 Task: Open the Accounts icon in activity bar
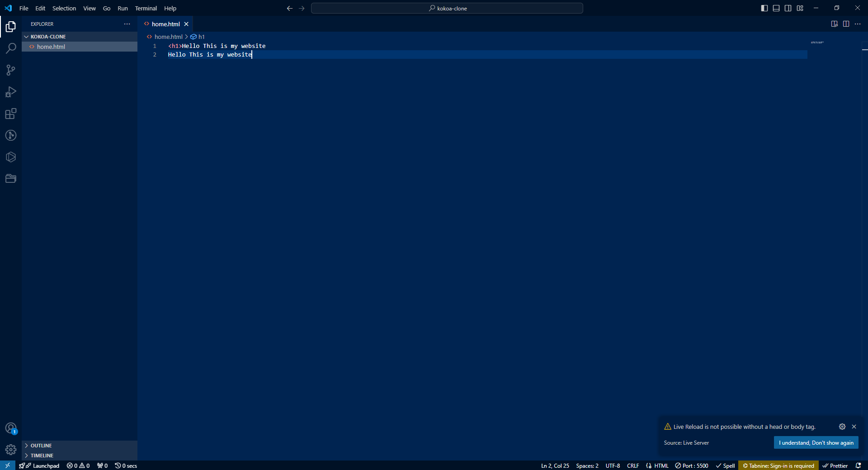(x=11, y=428)
